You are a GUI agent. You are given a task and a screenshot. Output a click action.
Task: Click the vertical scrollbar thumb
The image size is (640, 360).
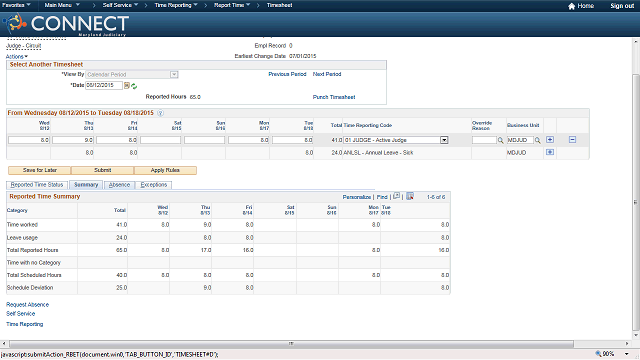point(636,202)
